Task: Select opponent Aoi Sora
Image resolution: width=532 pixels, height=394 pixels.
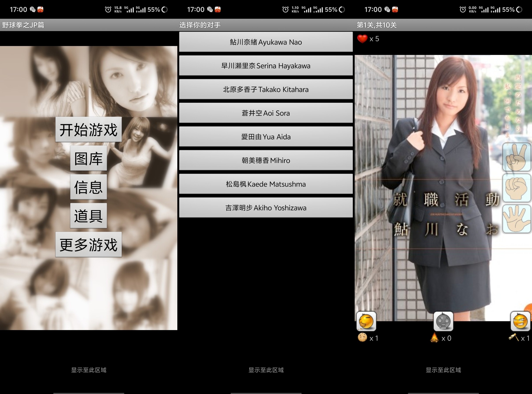Action: 266,113
